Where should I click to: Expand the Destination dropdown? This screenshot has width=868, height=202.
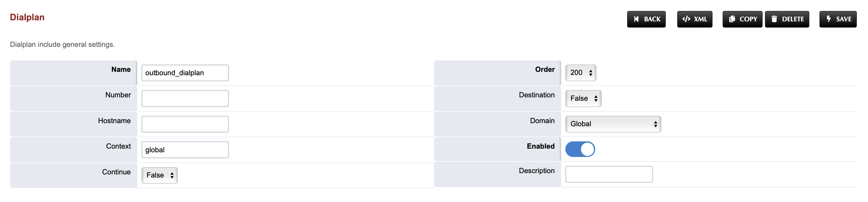(583, 99)
